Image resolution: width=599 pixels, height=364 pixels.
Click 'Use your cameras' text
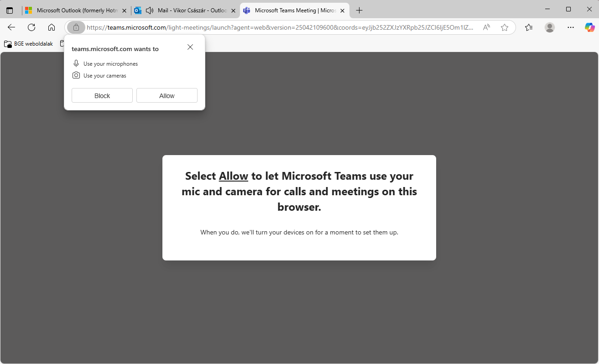coord(105,76)
